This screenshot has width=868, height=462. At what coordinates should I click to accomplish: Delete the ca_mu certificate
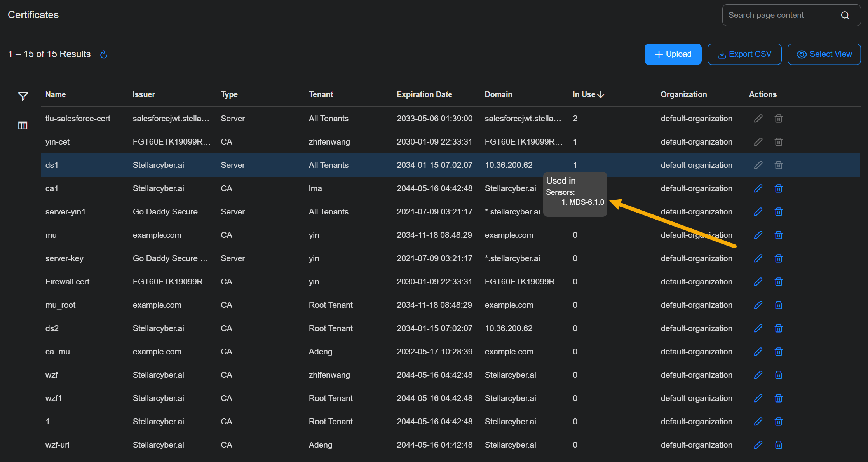[x=779, y=352]
